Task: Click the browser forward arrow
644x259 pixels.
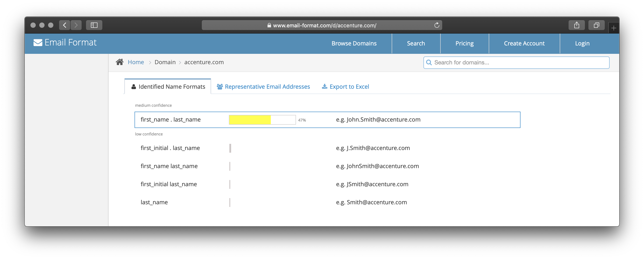Action: (76, 25)
